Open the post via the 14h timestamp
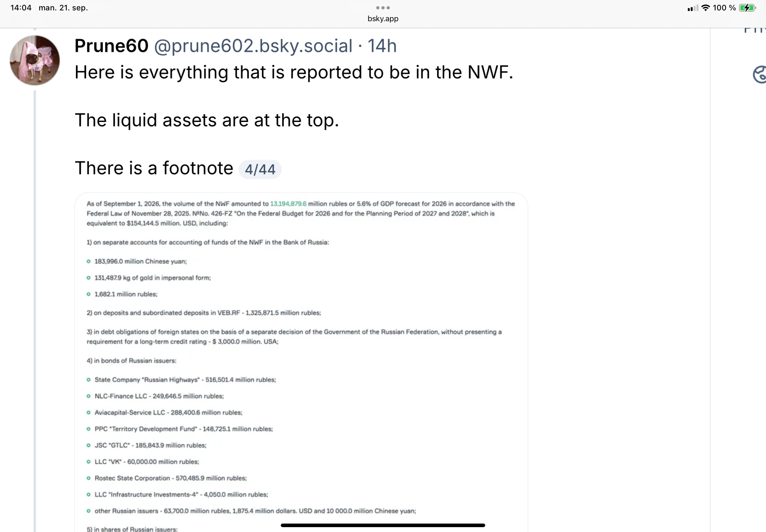 pyautogui.click(x=382, y=46)
